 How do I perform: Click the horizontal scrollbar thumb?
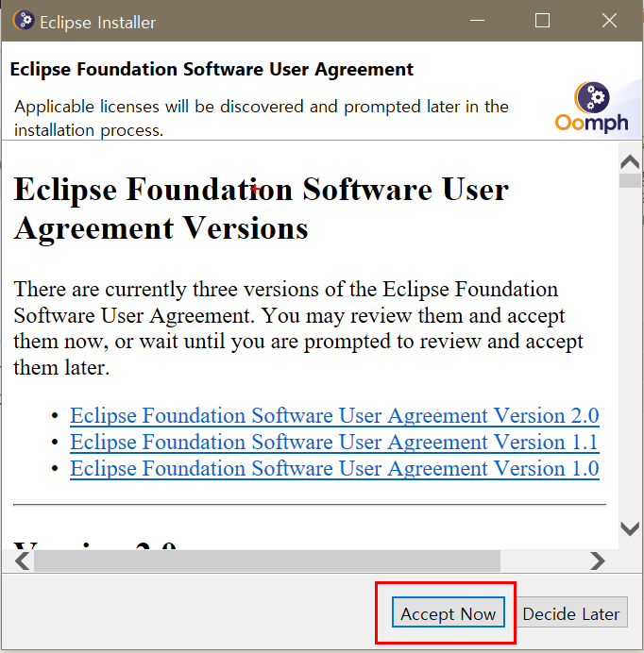(267, 561)
